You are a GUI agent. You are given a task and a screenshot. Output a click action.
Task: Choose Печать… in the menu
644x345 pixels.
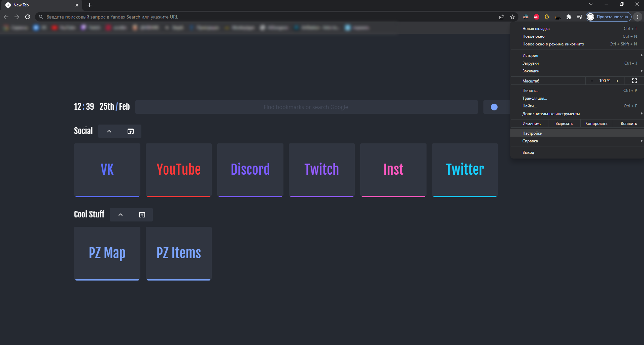(577, 91)
